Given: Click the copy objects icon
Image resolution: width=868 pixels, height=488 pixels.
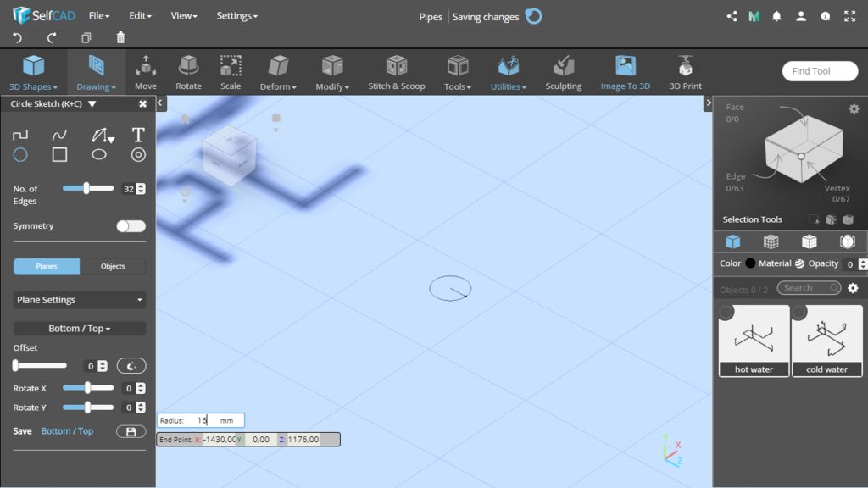Looking at the screenshot, I should coord(86,37).
